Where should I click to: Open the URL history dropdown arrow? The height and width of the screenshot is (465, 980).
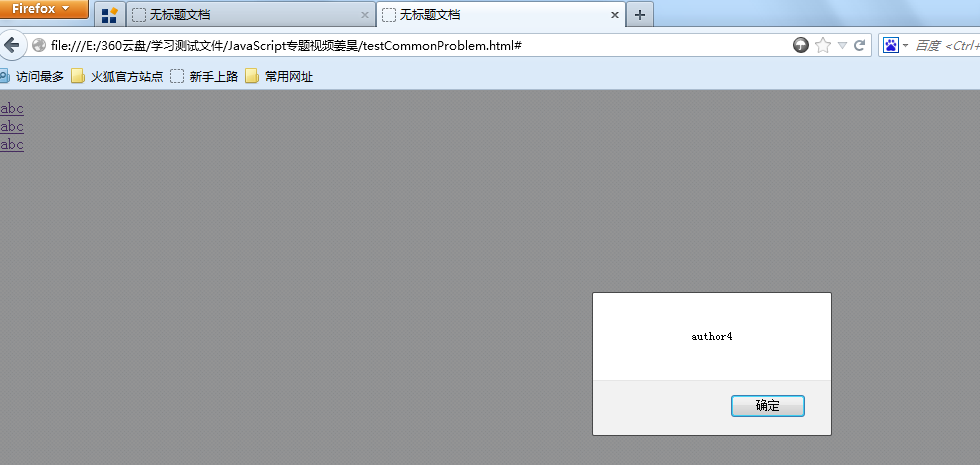[x=842, y=45]
